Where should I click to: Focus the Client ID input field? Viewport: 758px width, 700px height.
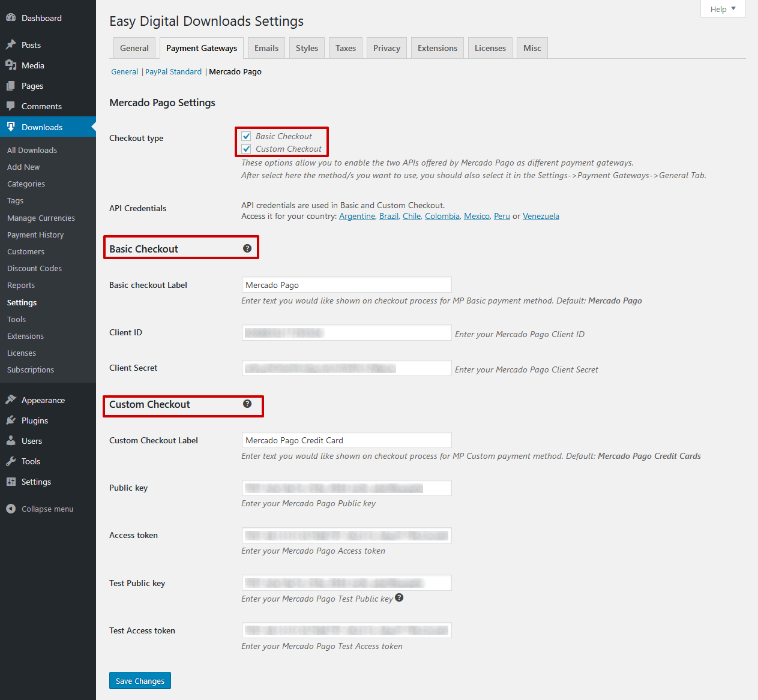tap(346, 332)
